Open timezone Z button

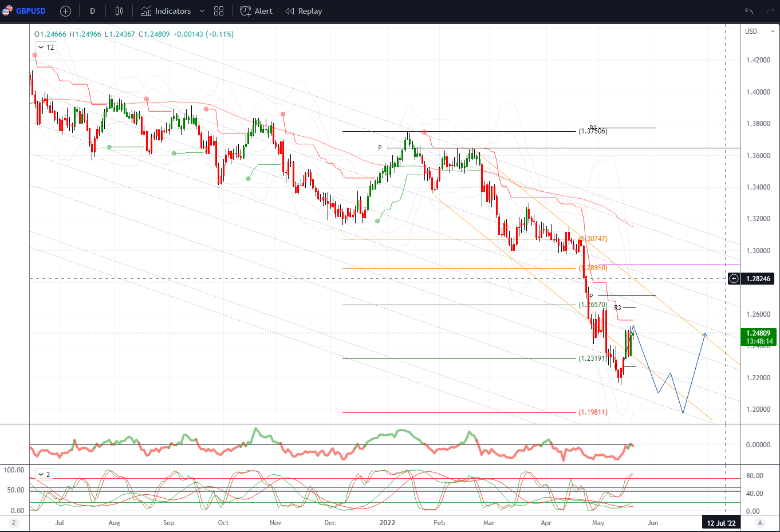(14, 523)
